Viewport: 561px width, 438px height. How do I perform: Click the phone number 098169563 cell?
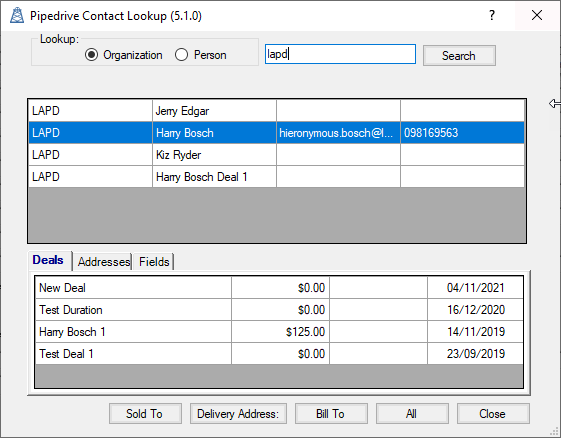[462, 133]
